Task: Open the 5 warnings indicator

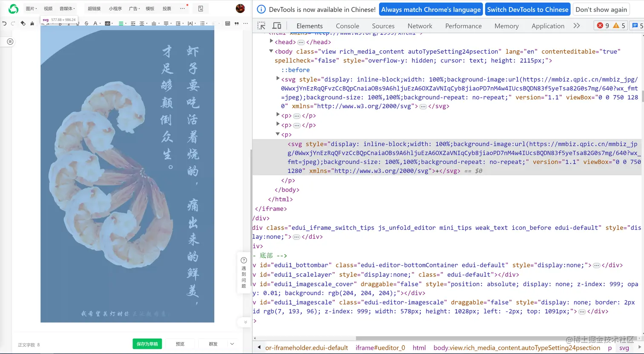Action: coord(619,26)
